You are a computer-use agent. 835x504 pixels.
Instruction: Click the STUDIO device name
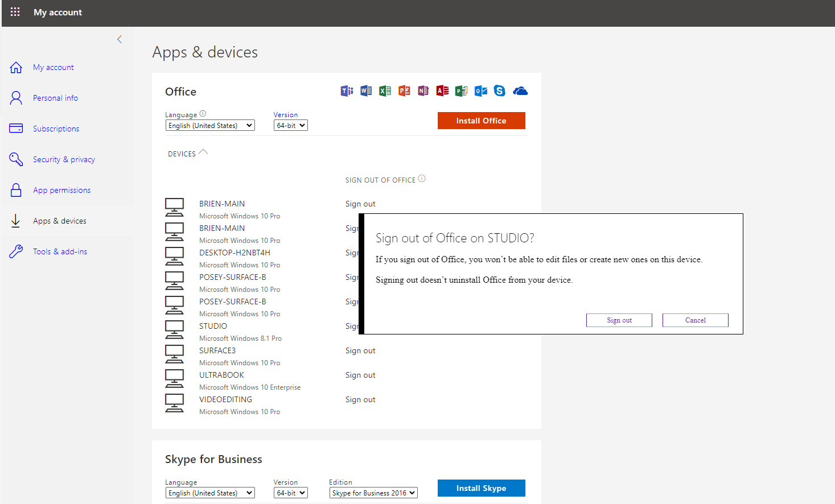click(x=213, y=326)
